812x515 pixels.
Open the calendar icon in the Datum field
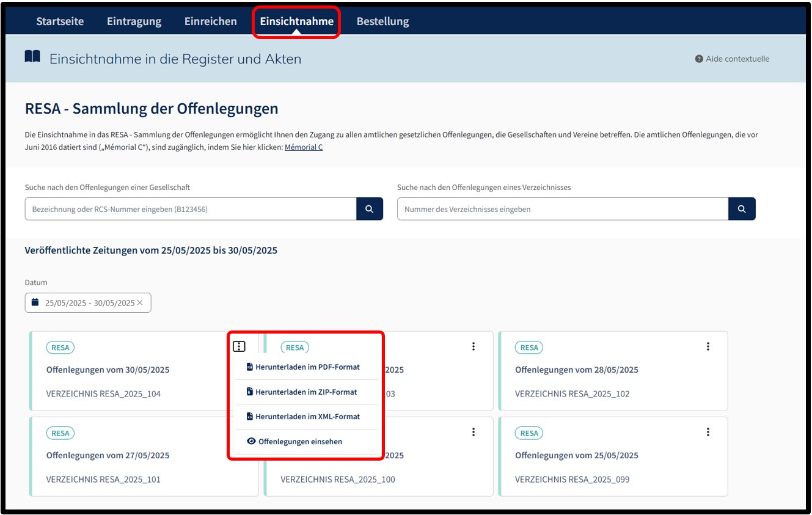coord(35,303)
